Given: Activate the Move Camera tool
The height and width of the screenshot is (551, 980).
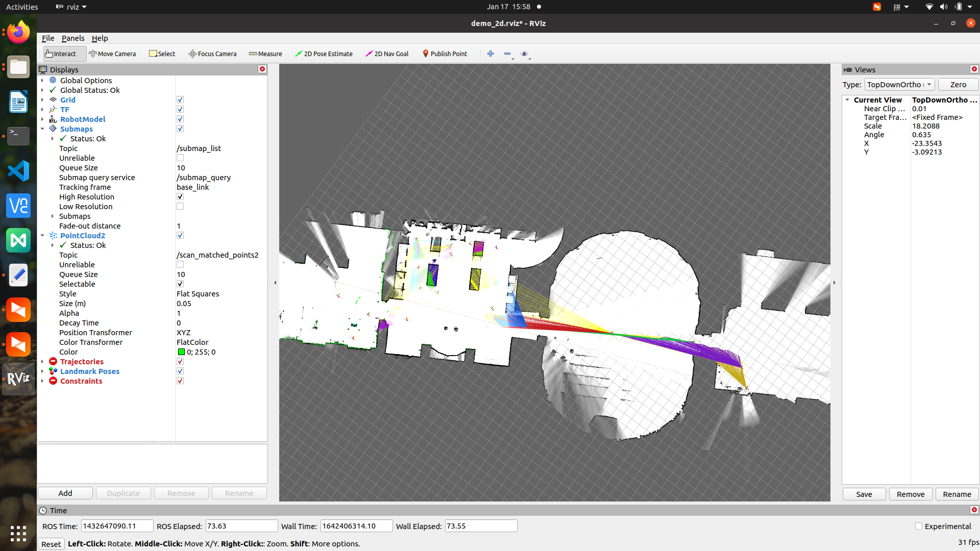Looking at the screenshot, I should [x=112, y=54].
